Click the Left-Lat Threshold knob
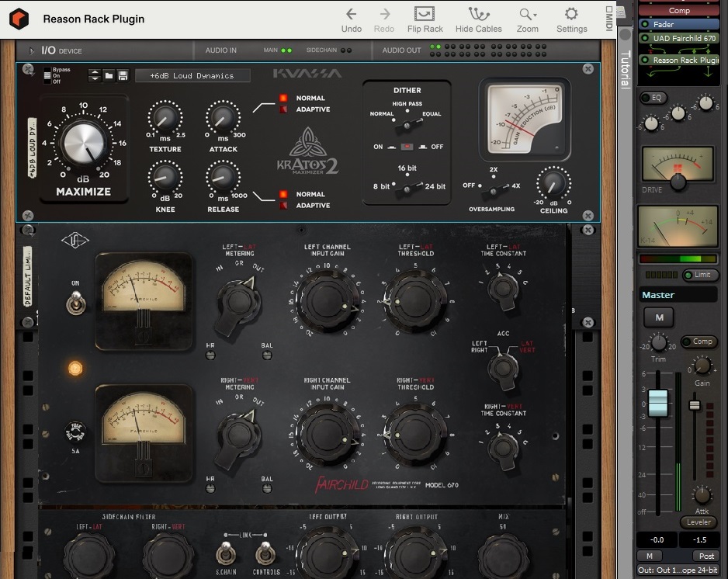 click(415, 302)
